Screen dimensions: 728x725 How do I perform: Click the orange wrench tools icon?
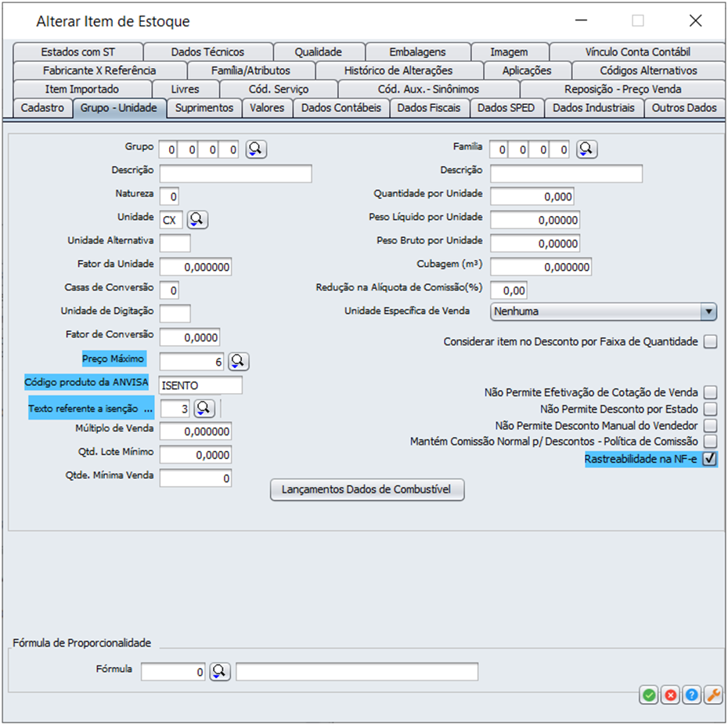pos(712,695)
